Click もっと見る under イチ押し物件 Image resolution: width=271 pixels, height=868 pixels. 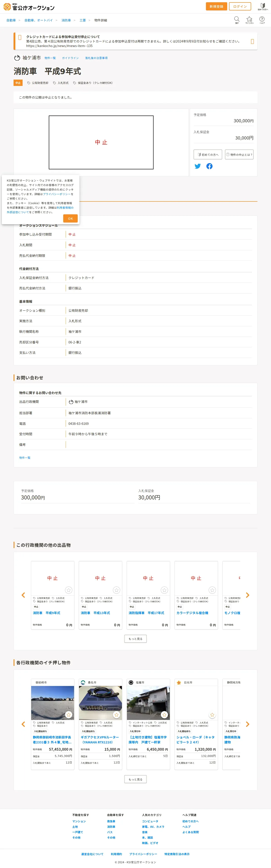point(135,779)
